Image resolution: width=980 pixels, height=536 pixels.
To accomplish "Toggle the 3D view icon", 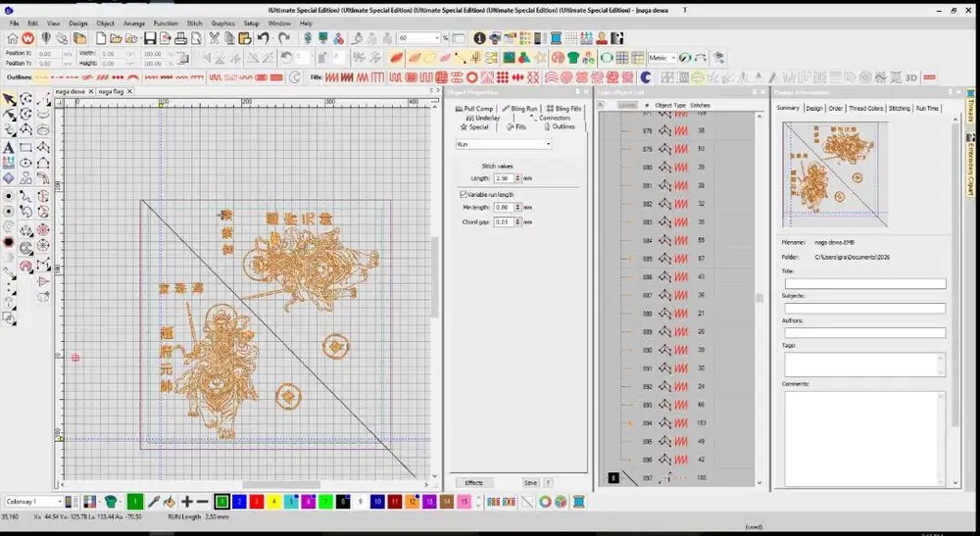I will tap(911, 77).
